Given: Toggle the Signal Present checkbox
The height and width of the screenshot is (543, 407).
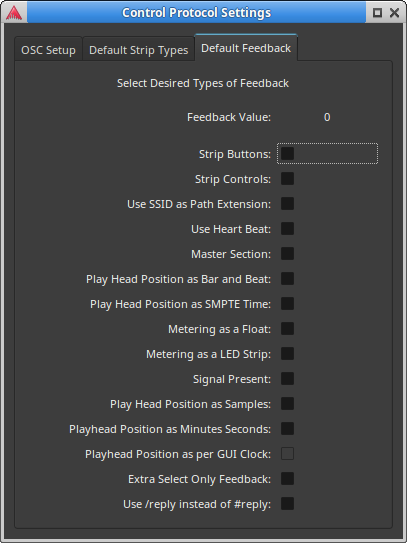Looking at the screenshot, I should [x=287, y=379].
